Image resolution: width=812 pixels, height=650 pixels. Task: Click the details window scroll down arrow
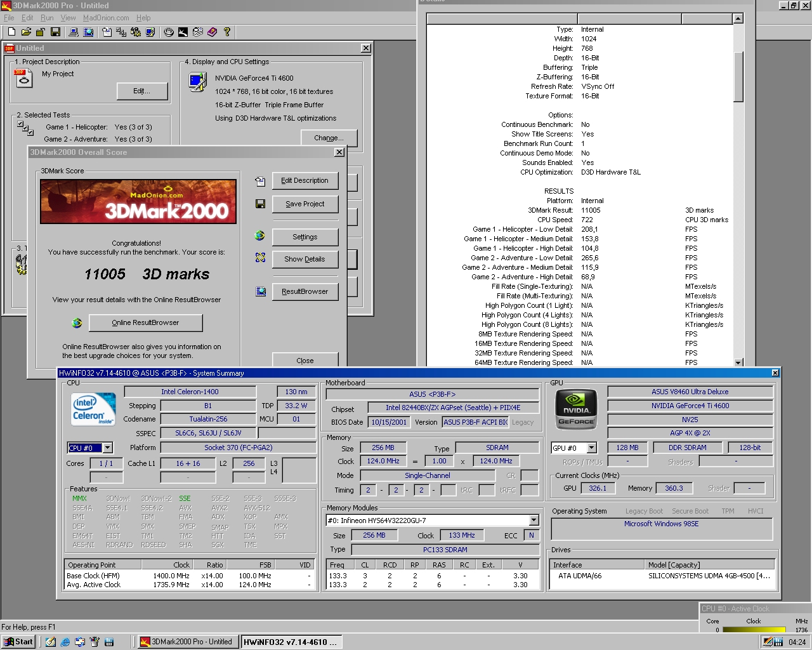(x=738, y=362)
